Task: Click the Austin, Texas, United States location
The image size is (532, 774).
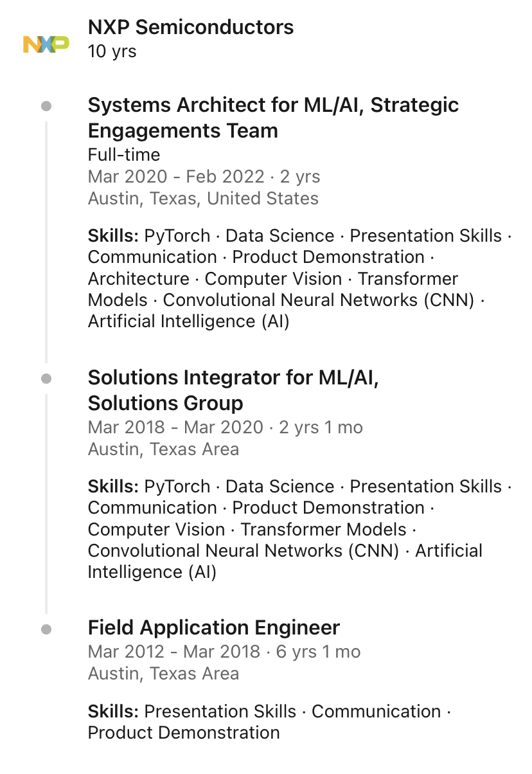Action: point(203,198)
